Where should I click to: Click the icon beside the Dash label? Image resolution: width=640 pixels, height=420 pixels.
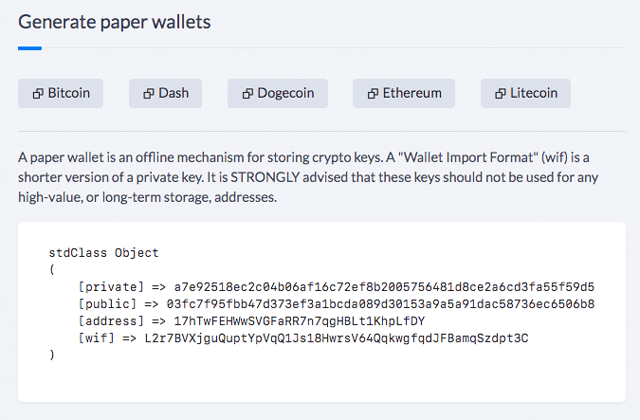(x=149, y=94)
